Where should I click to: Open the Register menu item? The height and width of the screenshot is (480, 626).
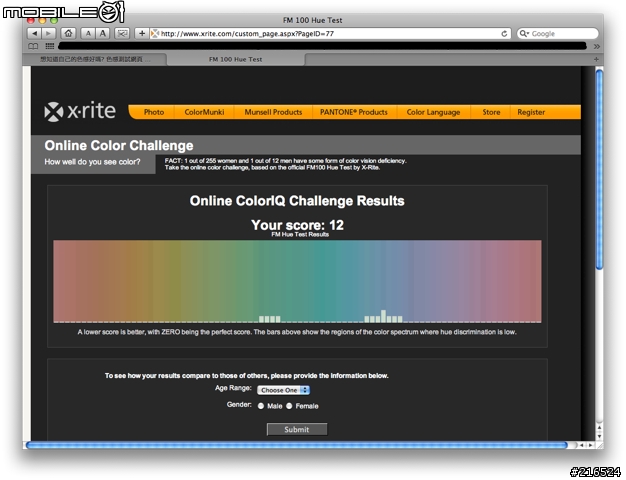pos(531,112)
